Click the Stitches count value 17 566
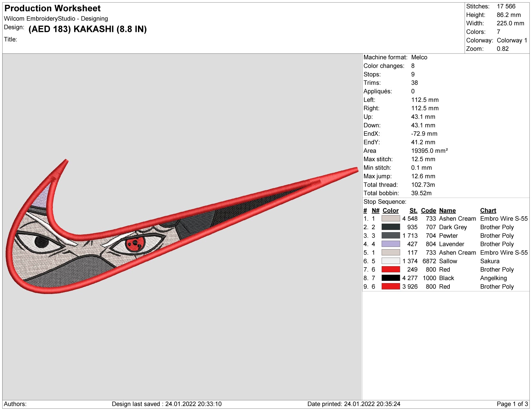The width and height of the screenshot is (532, 411). pyautogui.click(x=506, y=6)
